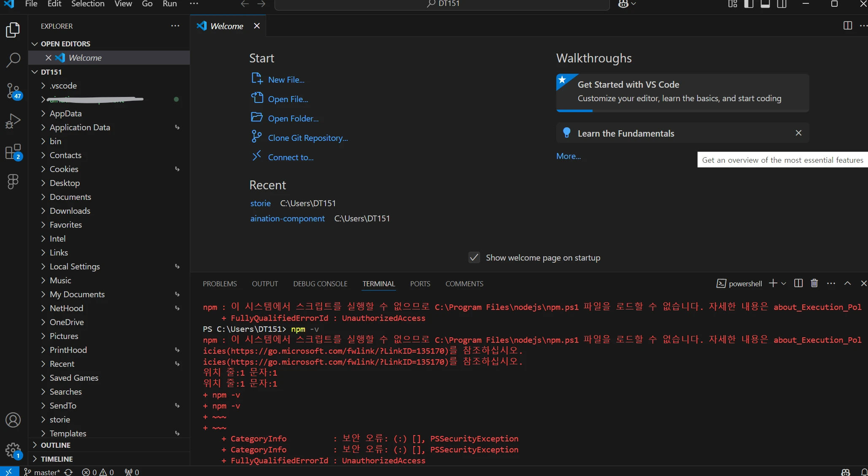Screen dimensions: 868x476
Task: Open the hidden menus ellipsis in menu bar
Action: click(194, 4)
